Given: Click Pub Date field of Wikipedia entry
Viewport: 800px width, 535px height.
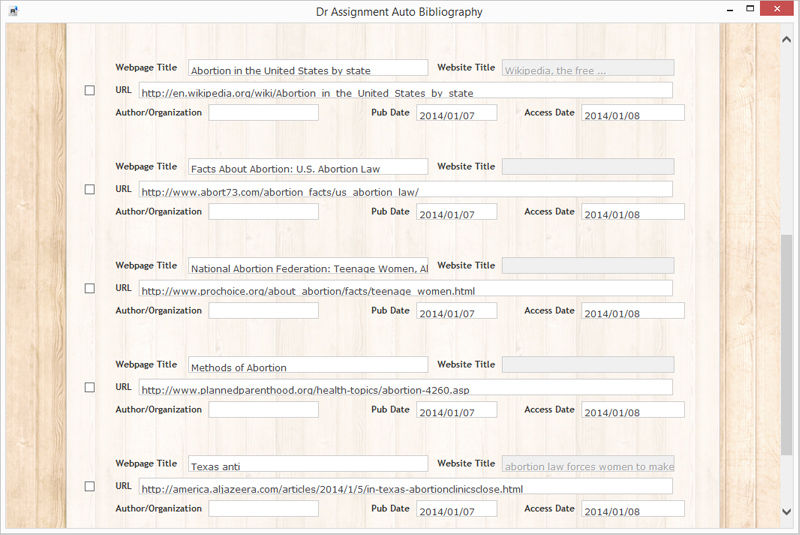Looking at the screenshot, I should [457, 113].
